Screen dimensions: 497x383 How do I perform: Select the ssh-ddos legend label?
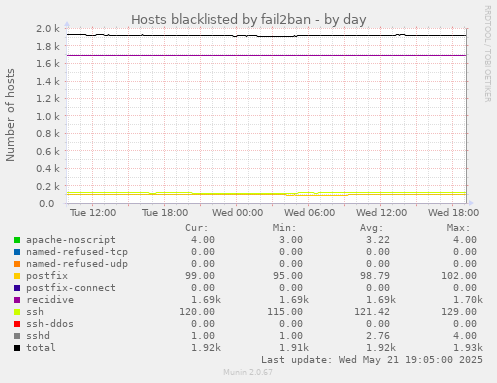[x=50, y=324]
